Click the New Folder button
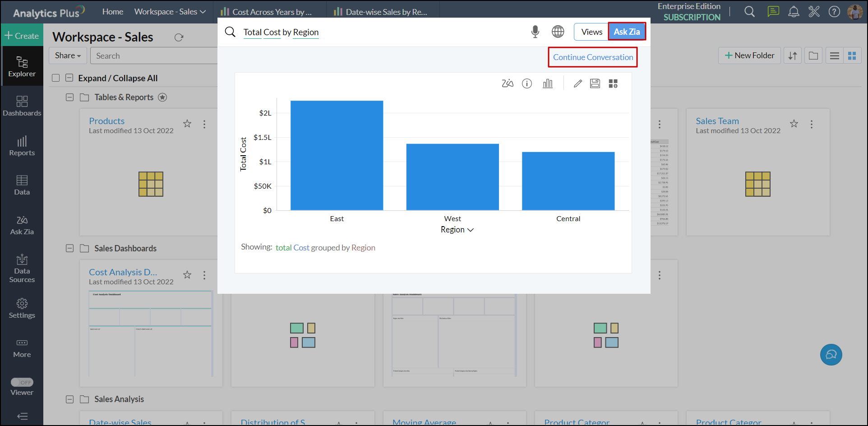Screen dimensions: 868x426 tap(749, 56)
